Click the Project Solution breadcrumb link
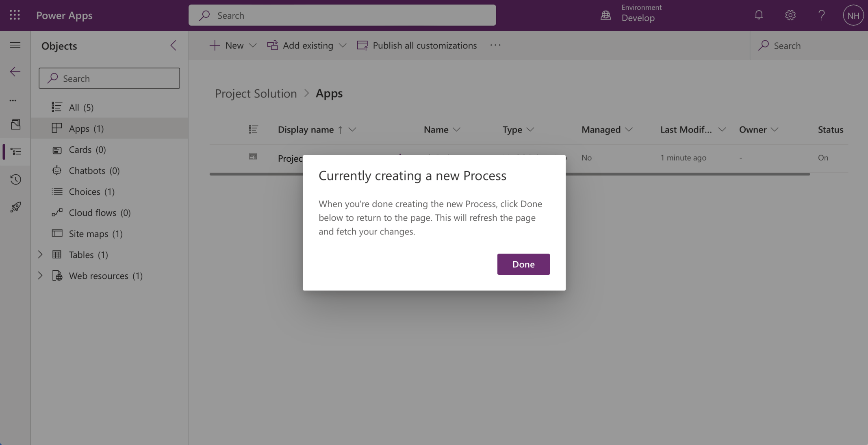 tap(256, 93)
